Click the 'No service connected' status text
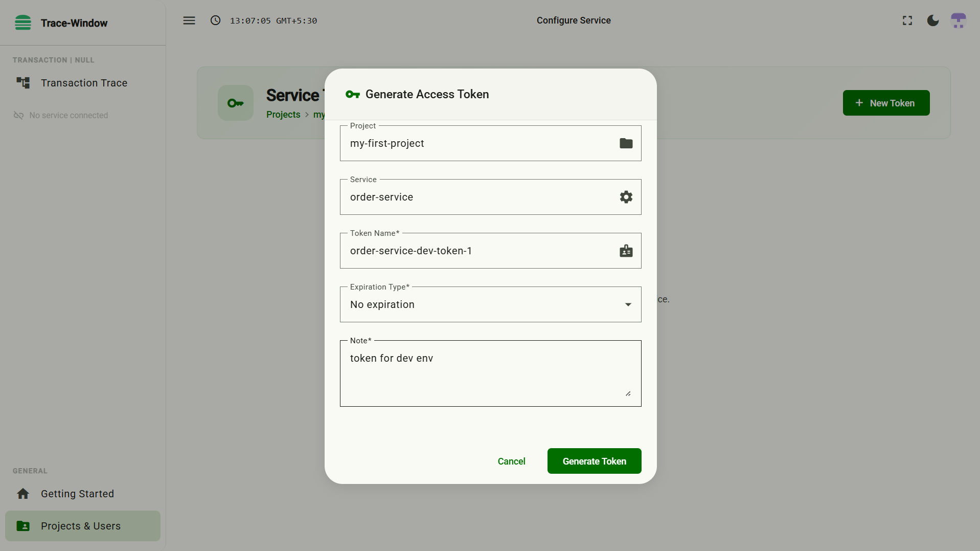Screen dimensions: 980x551 [69, 116]
